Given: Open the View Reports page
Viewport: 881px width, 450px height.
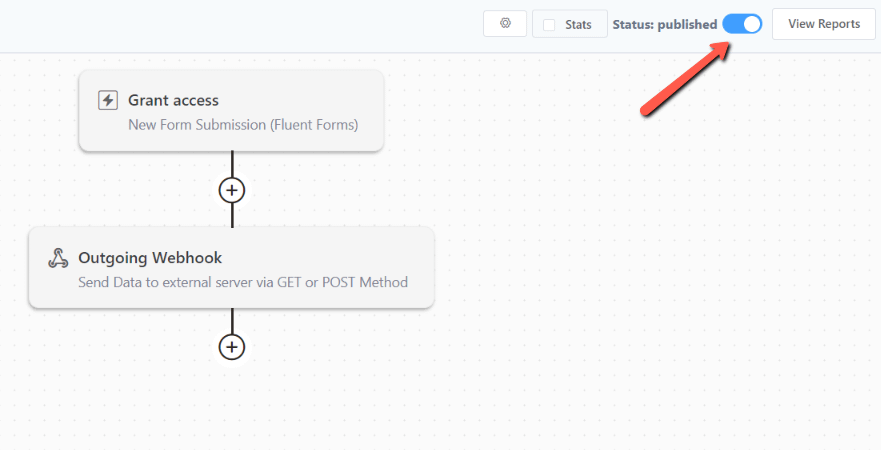Looking at the screenshot, I should pyautogui.click(x=824, y=24).
